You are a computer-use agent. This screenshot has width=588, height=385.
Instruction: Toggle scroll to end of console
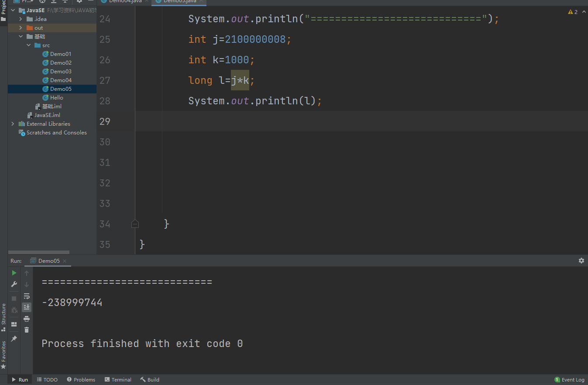pyautogui.click(x=27, y=307)
